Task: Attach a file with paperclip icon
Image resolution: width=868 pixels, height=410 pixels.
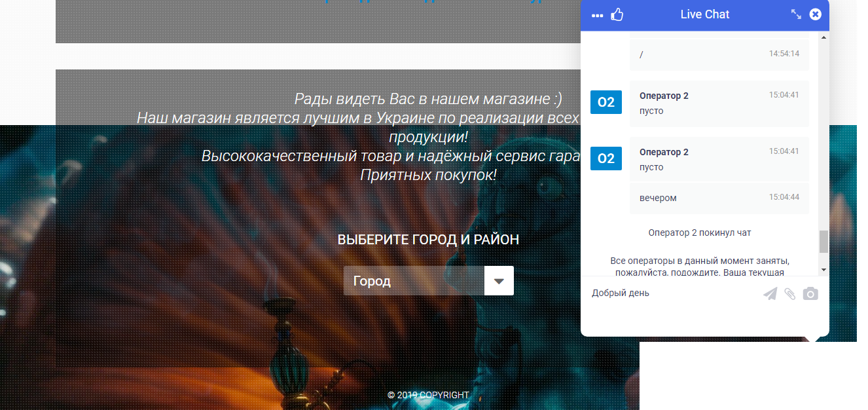Action: 790,294
